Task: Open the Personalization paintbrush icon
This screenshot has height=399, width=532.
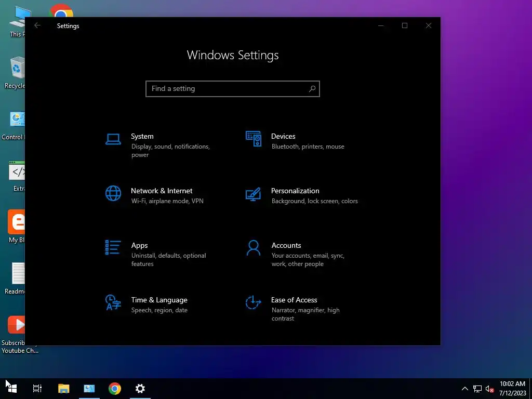Action: 253,194
